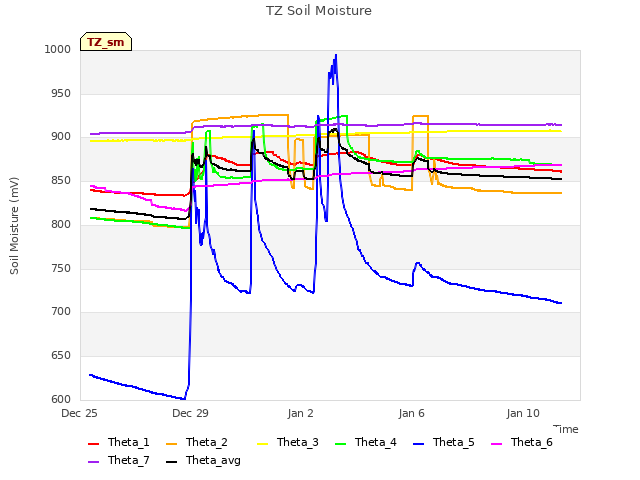Click the orange Theta_2 legend color marker
This screenshot has width=640, height=480.
(x=171, y=444)
